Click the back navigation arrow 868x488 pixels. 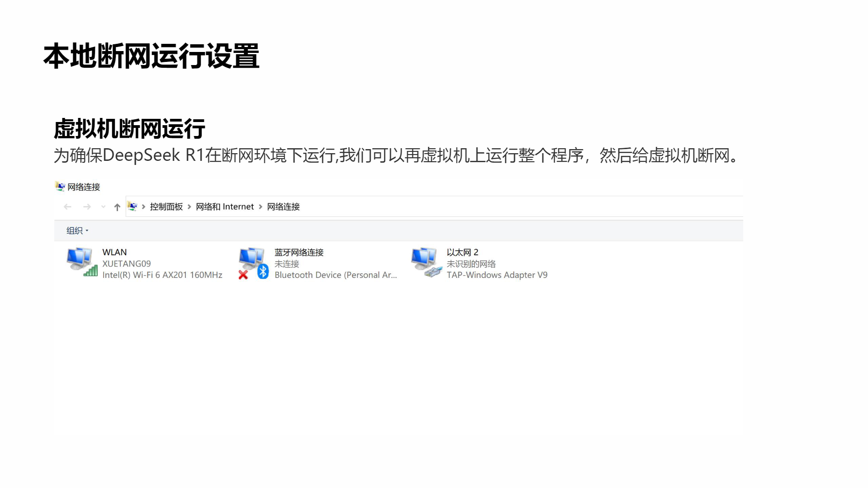tap(67, 207)
